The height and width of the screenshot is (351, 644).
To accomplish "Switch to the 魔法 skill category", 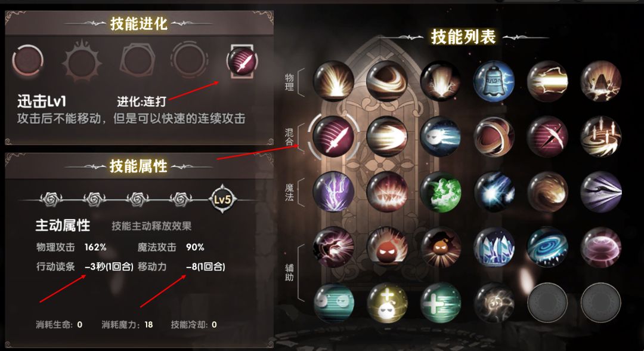I will (289, 192).
